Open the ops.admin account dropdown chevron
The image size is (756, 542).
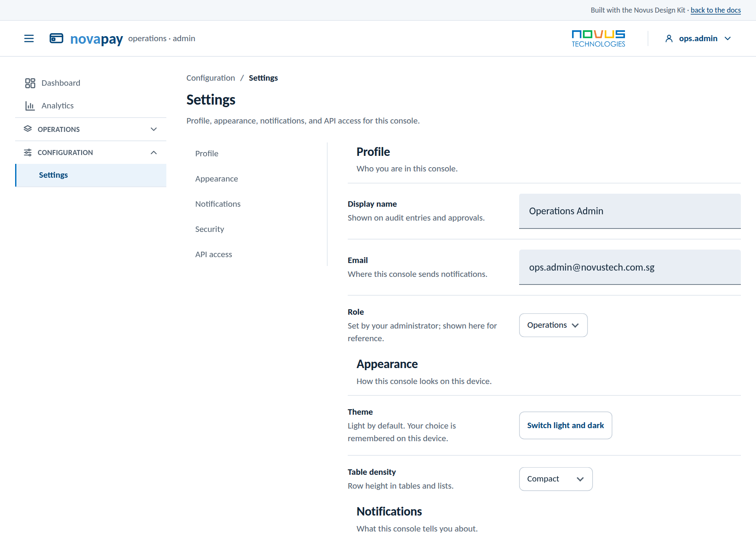(728, 39)
